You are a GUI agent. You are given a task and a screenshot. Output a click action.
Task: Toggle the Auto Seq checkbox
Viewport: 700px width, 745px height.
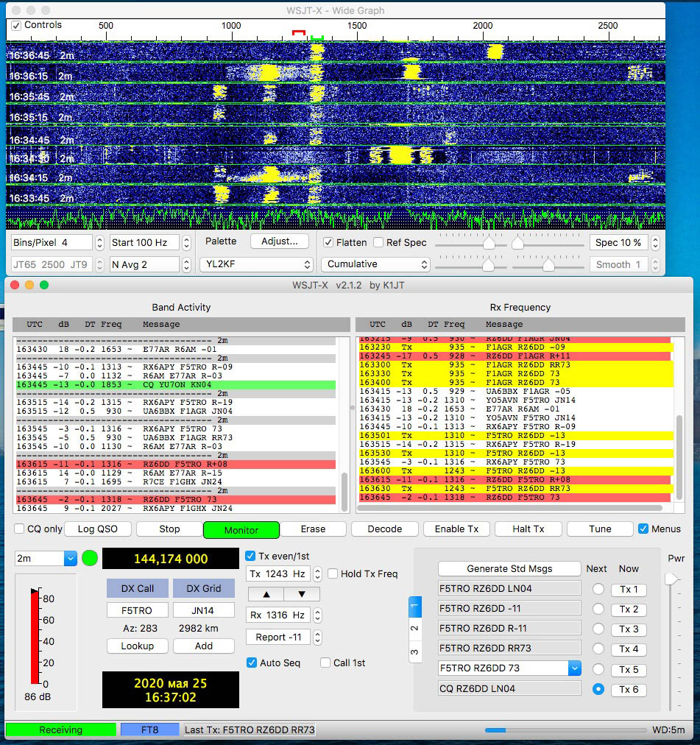coord(252,663)
